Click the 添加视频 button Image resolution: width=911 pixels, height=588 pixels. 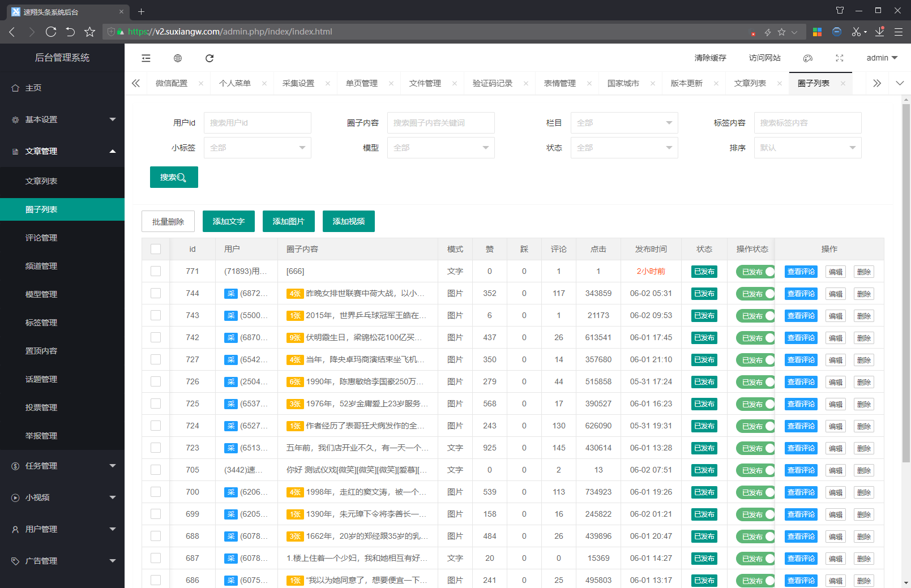coord(349,221)
